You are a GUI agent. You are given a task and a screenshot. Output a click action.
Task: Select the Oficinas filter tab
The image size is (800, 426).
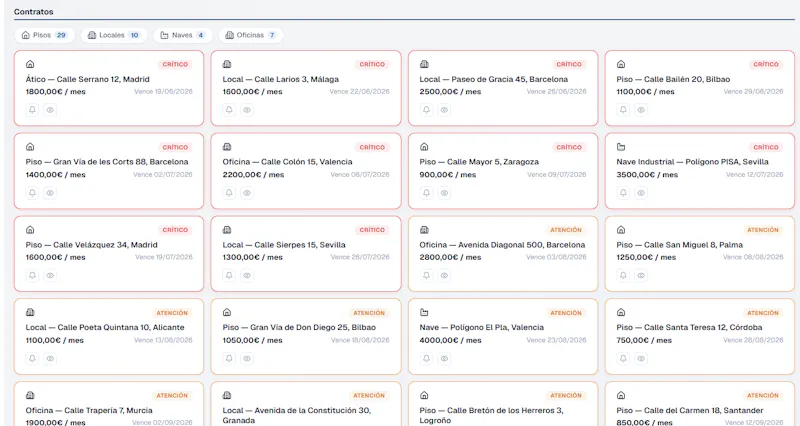point(251,35)
